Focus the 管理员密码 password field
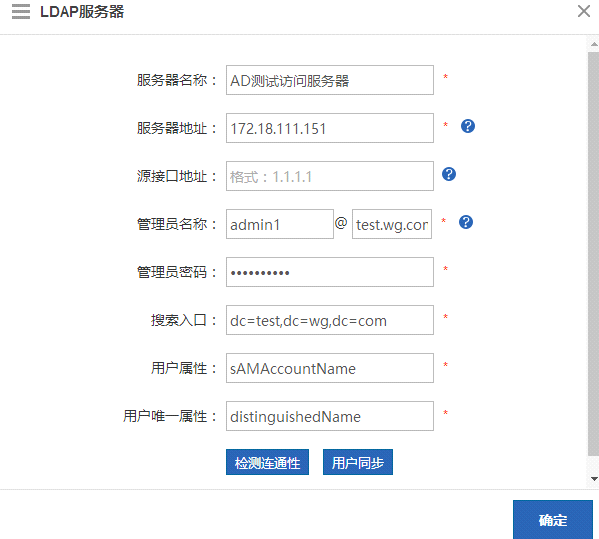The image size is (599, 539). [330, 272]
